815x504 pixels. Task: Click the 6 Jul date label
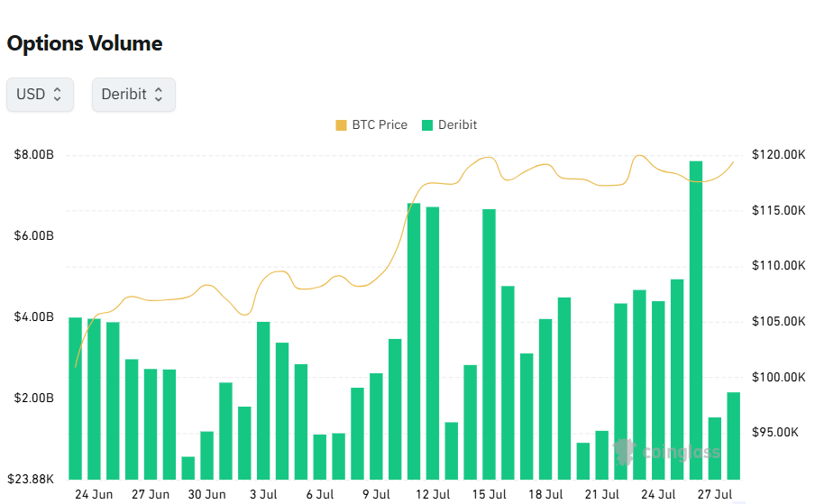(x=320, y=495)
